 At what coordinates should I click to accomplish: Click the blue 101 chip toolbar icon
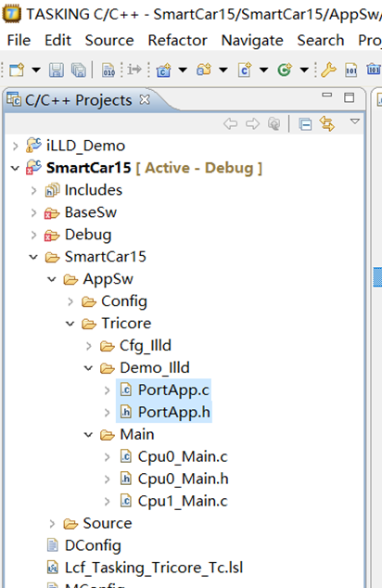(374, 70)
